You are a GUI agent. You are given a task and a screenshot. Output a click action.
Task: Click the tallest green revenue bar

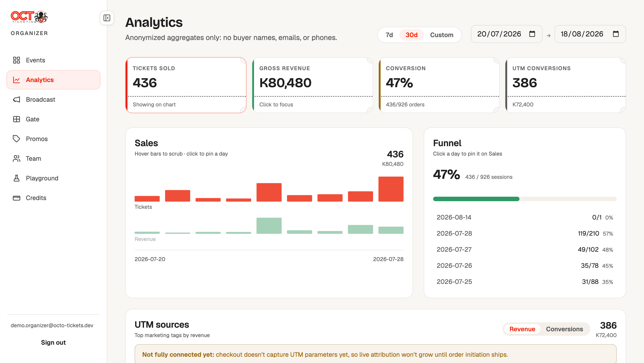[269, 226]
